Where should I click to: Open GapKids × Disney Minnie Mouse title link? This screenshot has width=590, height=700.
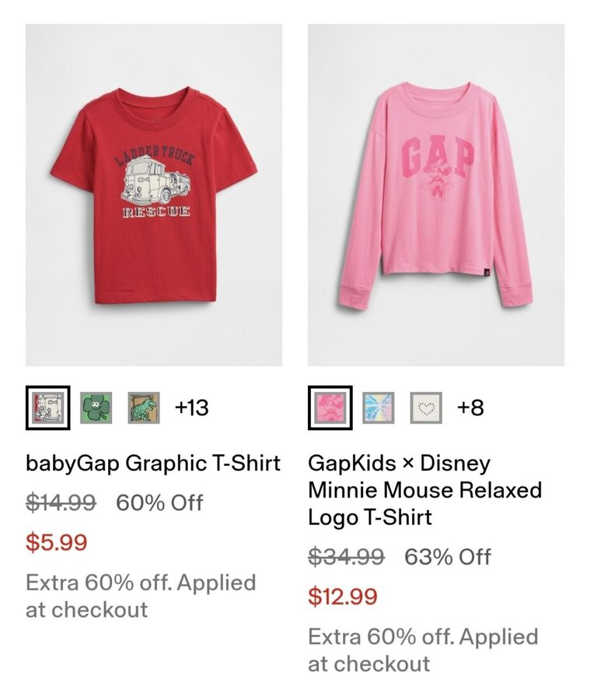coord(424,490)
